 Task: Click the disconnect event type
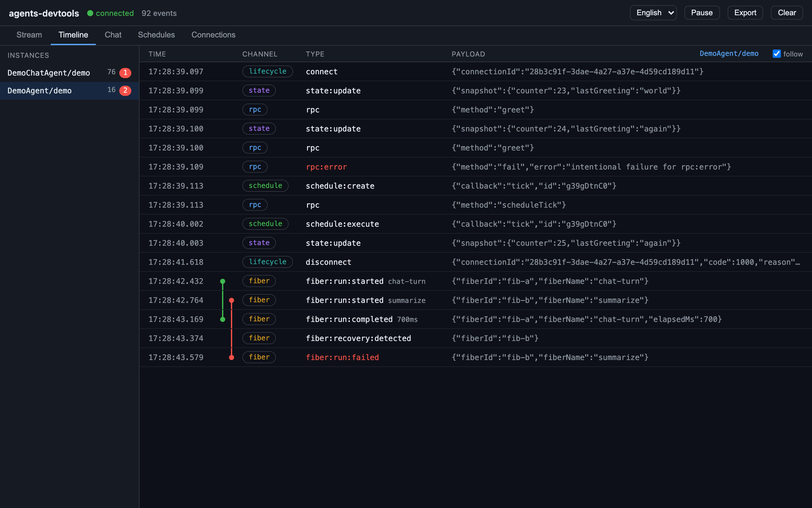329,262
